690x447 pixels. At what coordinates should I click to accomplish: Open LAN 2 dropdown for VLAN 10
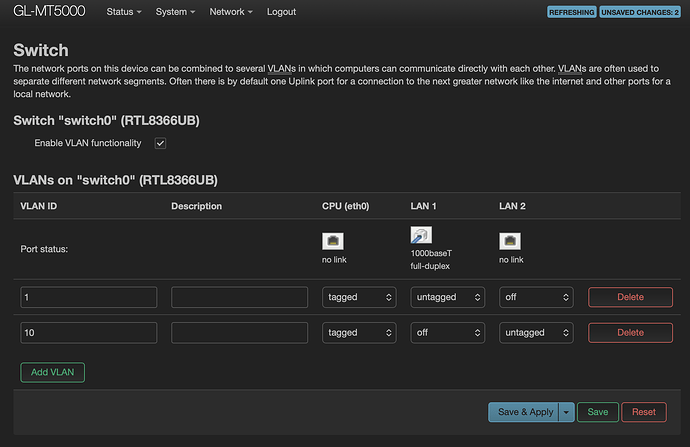(536, 333)
